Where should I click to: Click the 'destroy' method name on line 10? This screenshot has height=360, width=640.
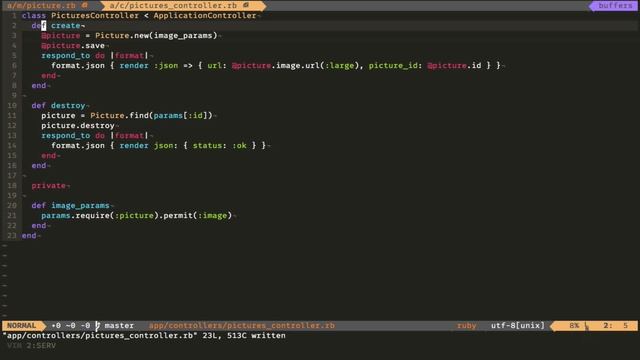(x=68, y=106)
